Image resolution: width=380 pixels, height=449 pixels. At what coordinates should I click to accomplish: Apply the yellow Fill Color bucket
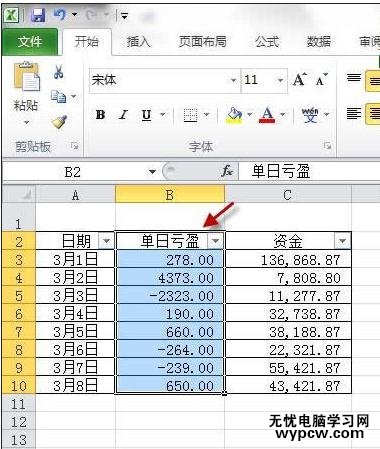point(234,115)
